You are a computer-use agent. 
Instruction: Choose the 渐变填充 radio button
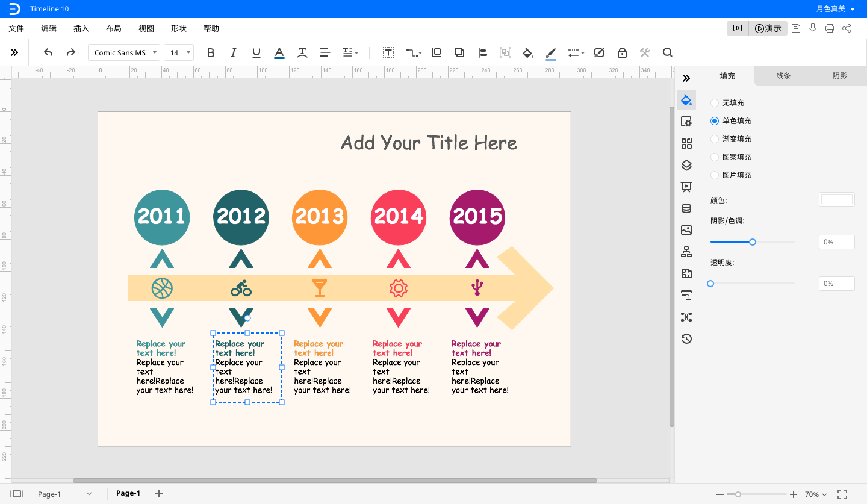pos(715,139)
